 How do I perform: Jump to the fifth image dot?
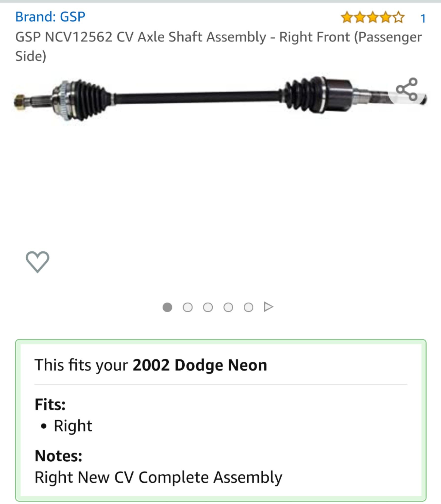click(x=248, y=307)
